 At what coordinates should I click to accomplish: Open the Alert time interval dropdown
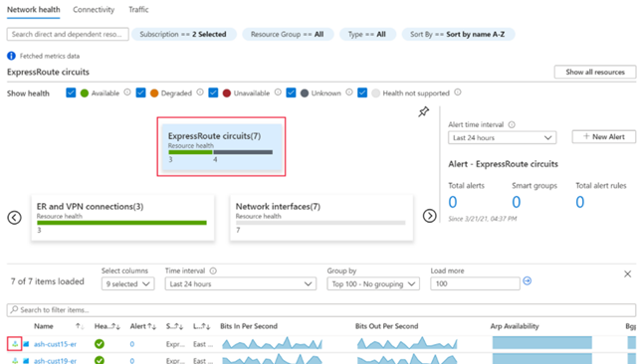pyautogui.click(x=502, y=137)
